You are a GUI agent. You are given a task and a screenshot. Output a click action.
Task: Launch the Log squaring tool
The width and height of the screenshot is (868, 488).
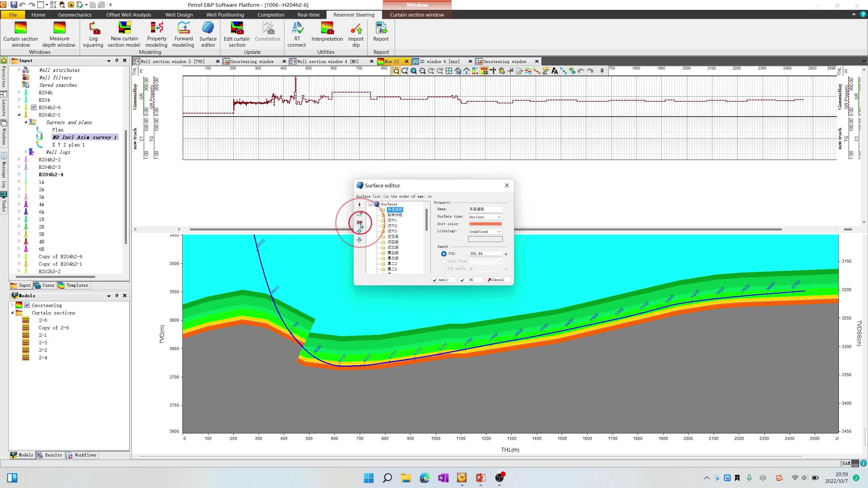[x=93, y=34]
